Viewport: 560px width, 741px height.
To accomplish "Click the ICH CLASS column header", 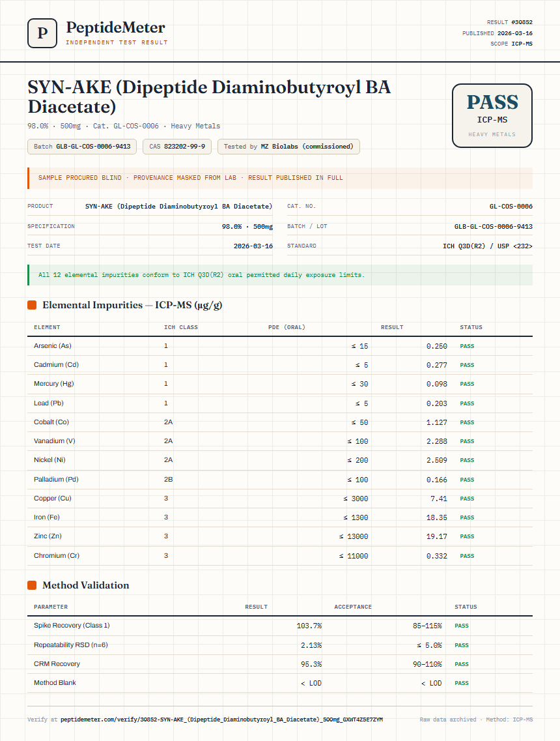I will (x=181, y=327).
